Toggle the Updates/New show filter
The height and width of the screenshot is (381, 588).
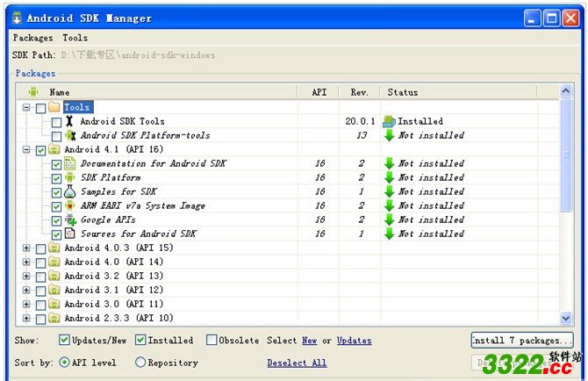tap(64, 340)
